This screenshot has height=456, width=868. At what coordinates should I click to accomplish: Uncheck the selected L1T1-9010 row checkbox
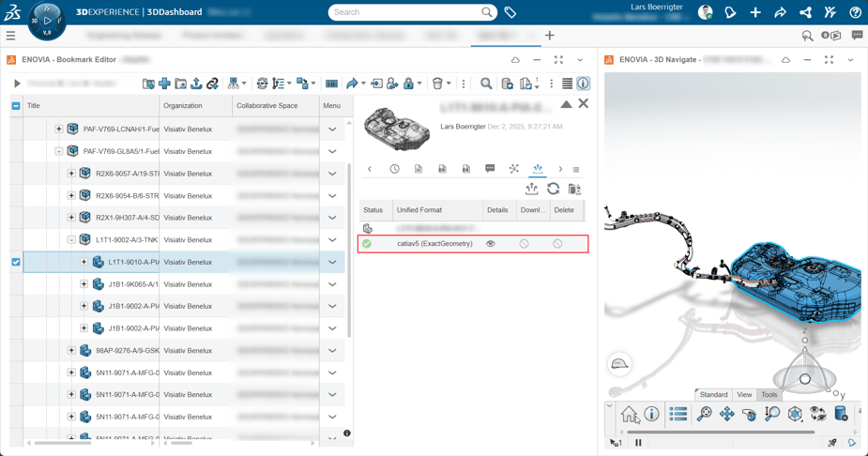point(16,263)
